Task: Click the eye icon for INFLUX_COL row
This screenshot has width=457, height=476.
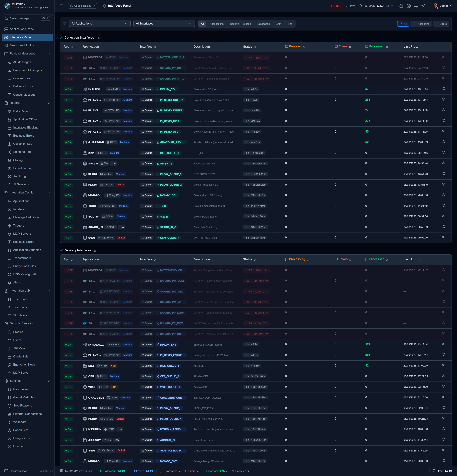Action: [443, 89]
